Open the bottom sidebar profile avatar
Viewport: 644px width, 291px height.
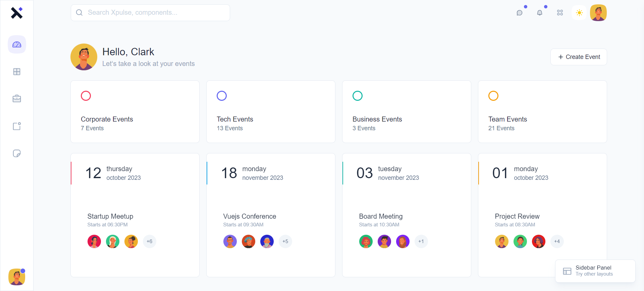(17, 277)
